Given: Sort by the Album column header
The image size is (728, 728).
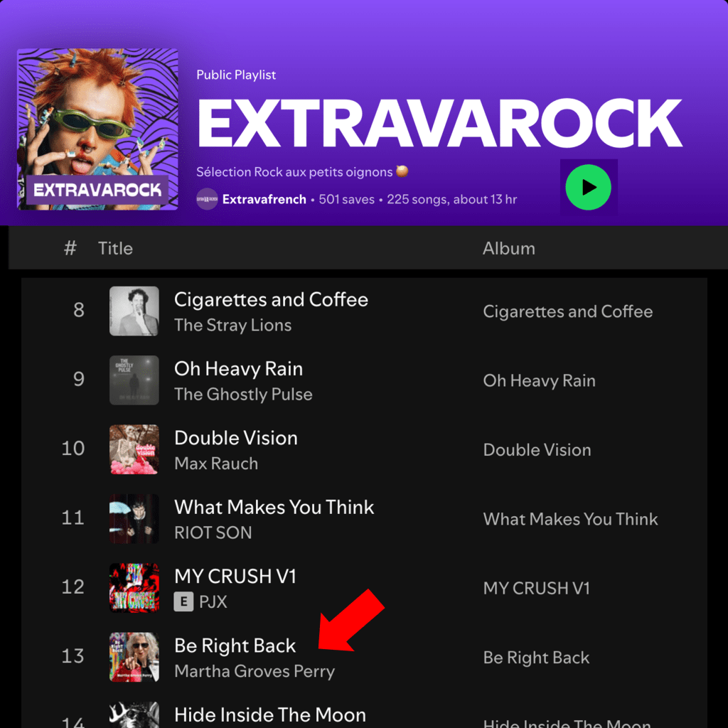Looking at the screenshot, I should [x=508, y=248].
